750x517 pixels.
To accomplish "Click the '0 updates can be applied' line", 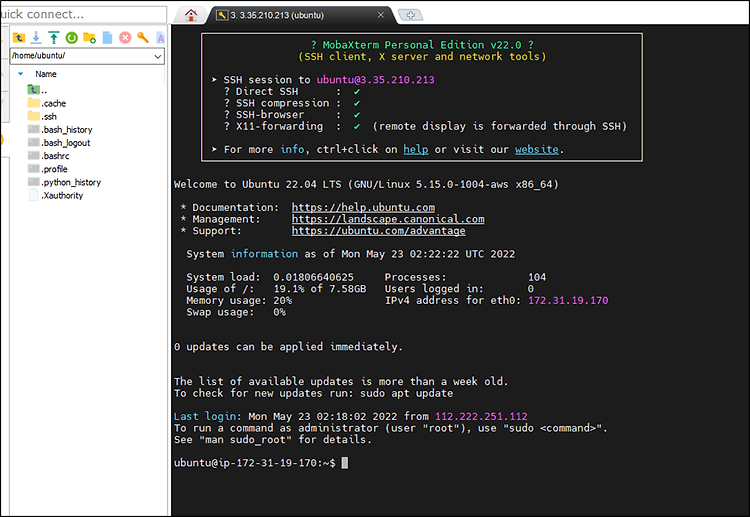I will point(288,347).
